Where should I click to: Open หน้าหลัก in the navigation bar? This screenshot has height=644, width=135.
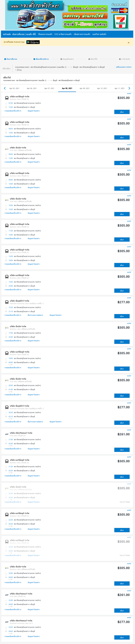(x=7, y=34)
